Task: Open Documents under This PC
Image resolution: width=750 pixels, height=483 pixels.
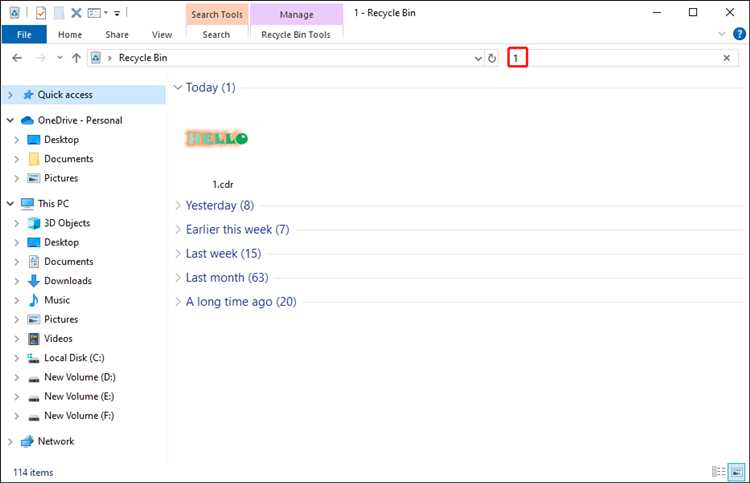Action: click(68, 262)
